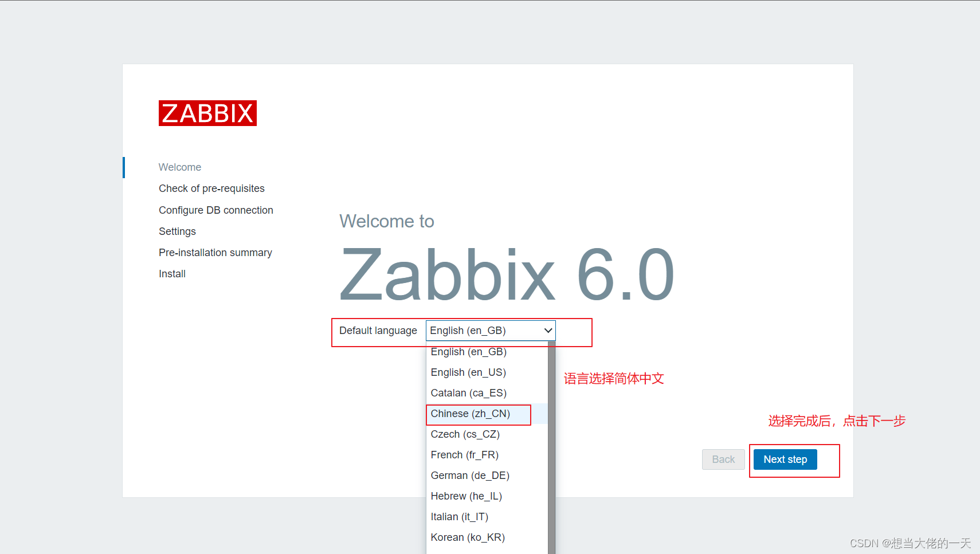980x554 pixels.
Task: Click the Default language label
Action: [378, 331]
